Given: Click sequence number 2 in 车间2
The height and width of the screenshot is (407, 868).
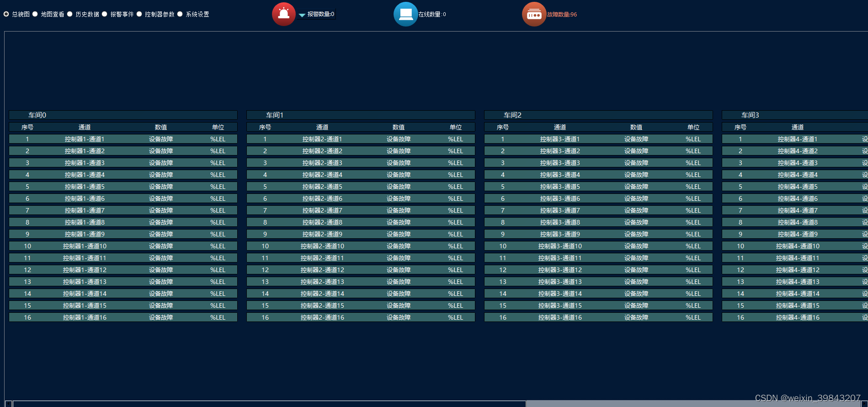Looking at the screenshot, I should (503, 151).
